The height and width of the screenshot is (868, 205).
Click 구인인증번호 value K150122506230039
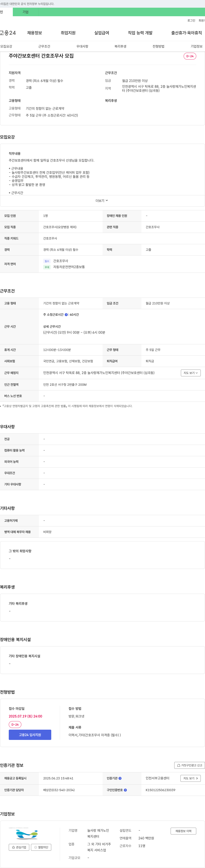161,790
